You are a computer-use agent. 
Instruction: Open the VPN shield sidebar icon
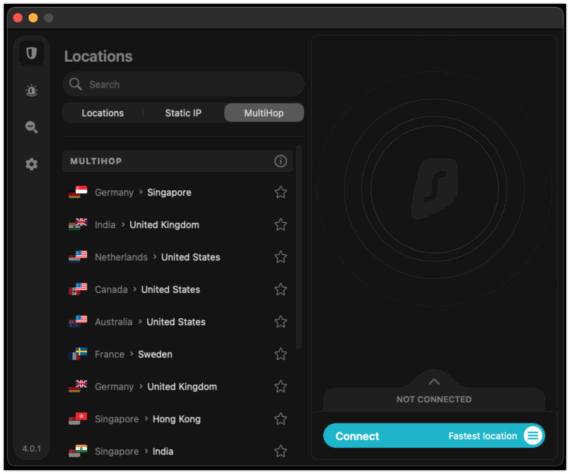(31, 53)
